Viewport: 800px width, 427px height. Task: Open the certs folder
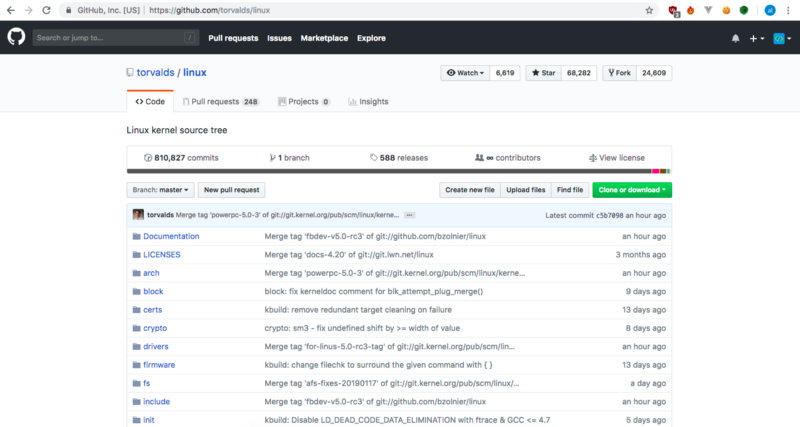point(153,310)
